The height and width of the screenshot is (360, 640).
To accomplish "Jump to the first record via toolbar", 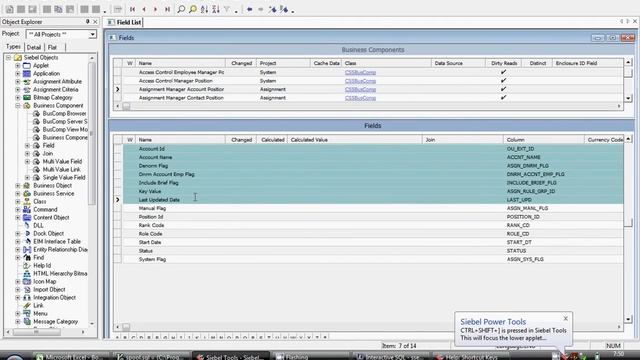I will (133, 9).
